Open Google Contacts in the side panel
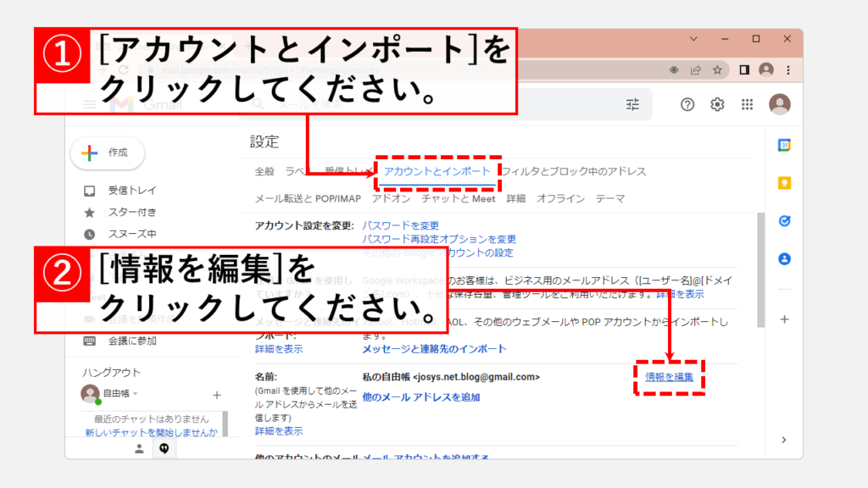This screenshot has width=868, height=488. pos(784,259)
